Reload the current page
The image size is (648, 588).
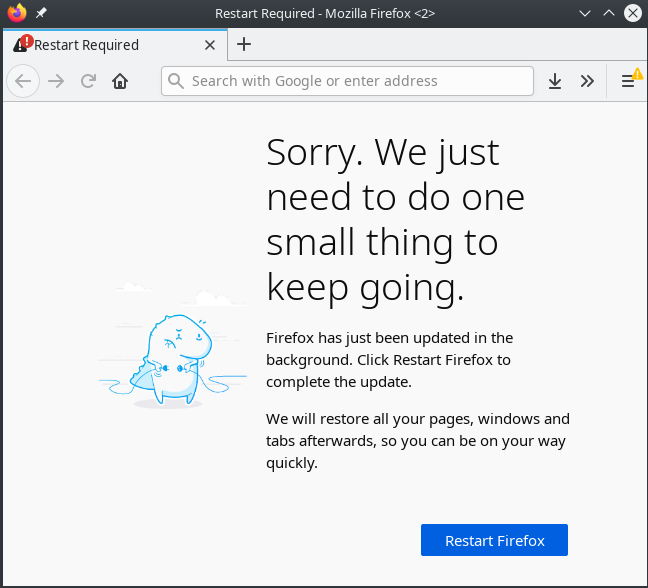pyautogui.click(x=88, y=81)
